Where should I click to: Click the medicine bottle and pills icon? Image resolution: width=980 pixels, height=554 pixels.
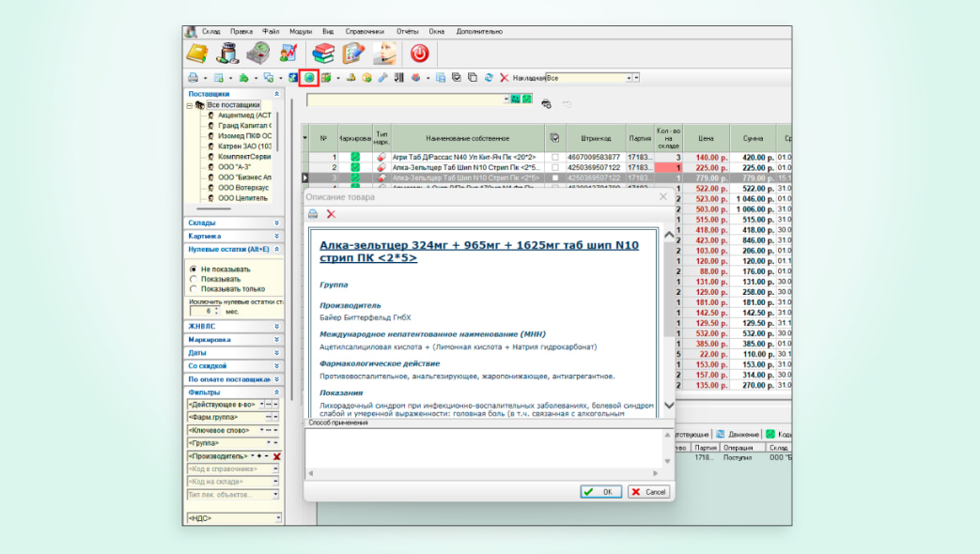pos(228,54)
